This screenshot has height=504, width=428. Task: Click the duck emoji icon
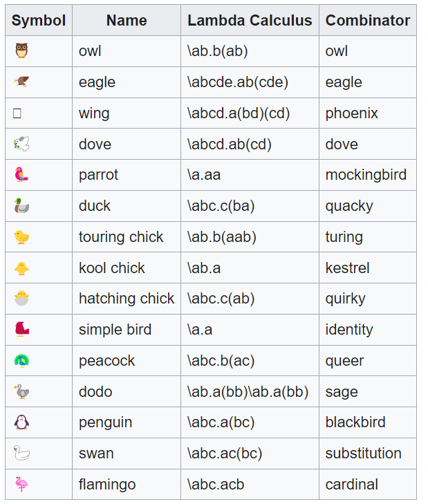[21, 206]
